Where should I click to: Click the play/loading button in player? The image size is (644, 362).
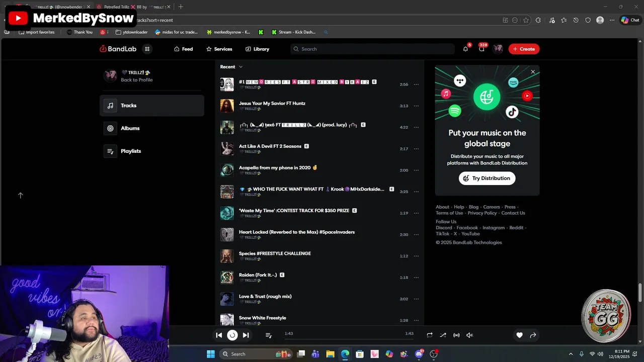tap(232, 335)
